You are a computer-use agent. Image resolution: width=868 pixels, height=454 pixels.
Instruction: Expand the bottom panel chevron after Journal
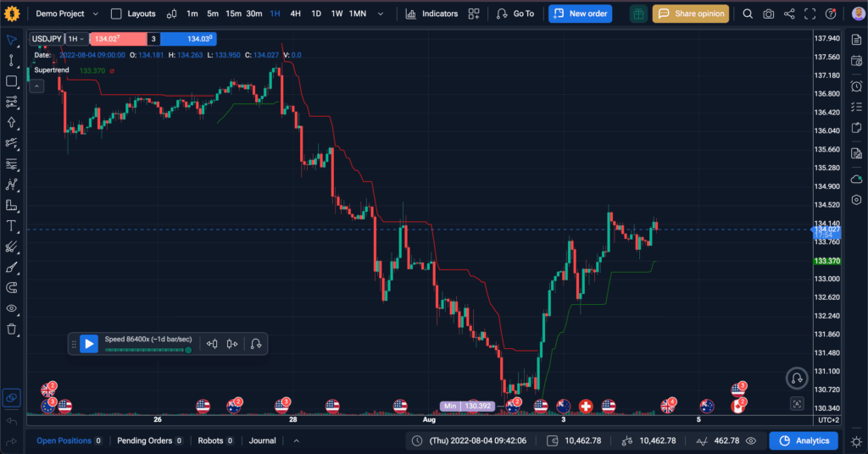(296, 440)
